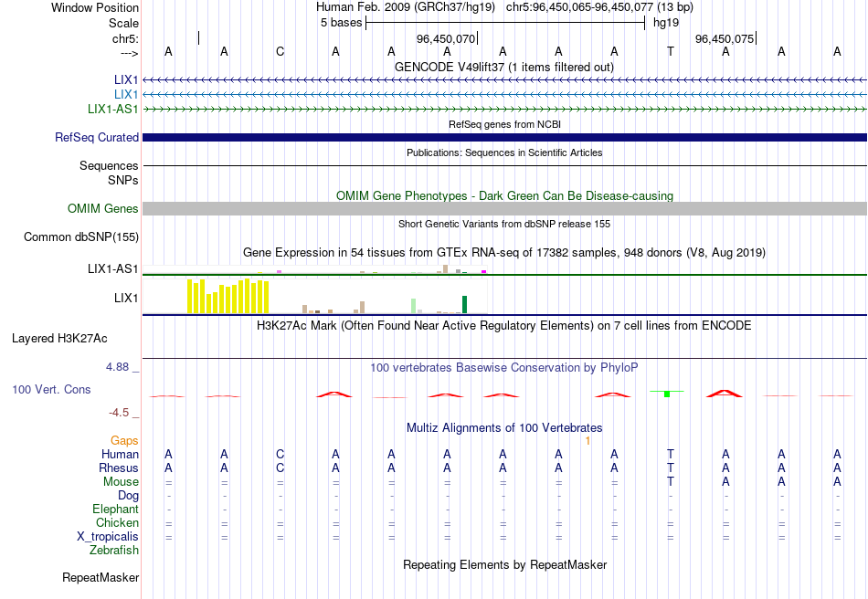Click the Zebrafish alignment row label

114,551
